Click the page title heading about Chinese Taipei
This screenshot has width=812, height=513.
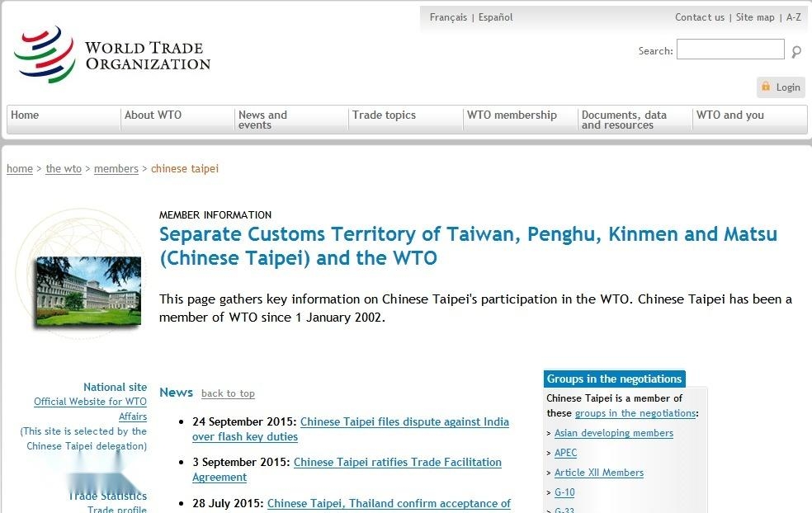[468, 246]
